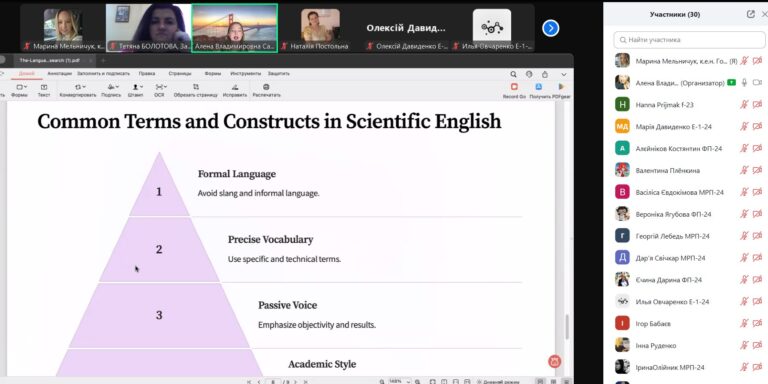Choose Обрезать страницу crop tool
The image size is (768, 384).
coord(195,91)
